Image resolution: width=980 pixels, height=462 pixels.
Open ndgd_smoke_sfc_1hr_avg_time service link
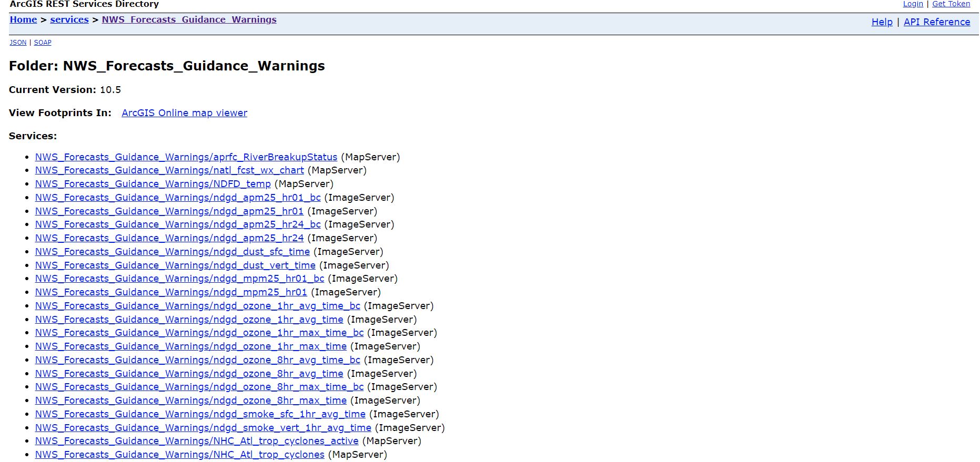200,414
